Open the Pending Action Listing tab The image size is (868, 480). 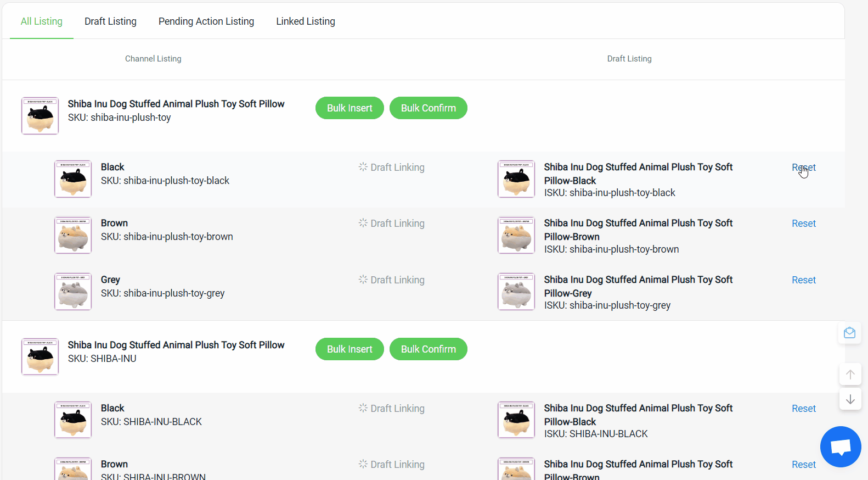[x=206, y=21]
